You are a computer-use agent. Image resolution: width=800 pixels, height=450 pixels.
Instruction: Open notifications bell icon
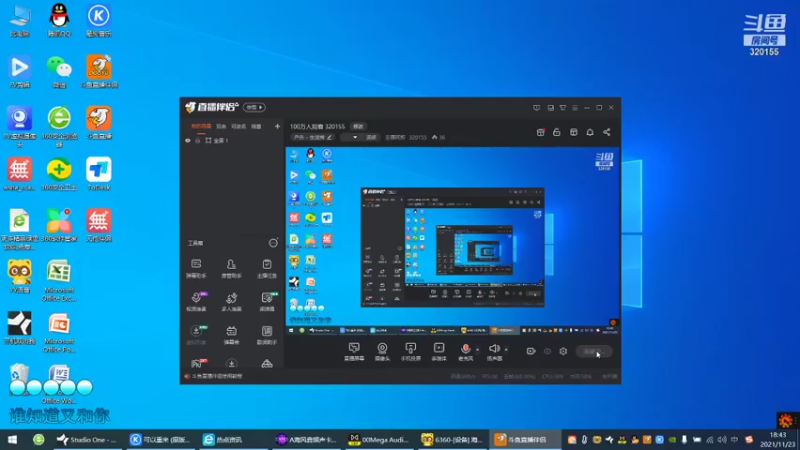[590, 132]
